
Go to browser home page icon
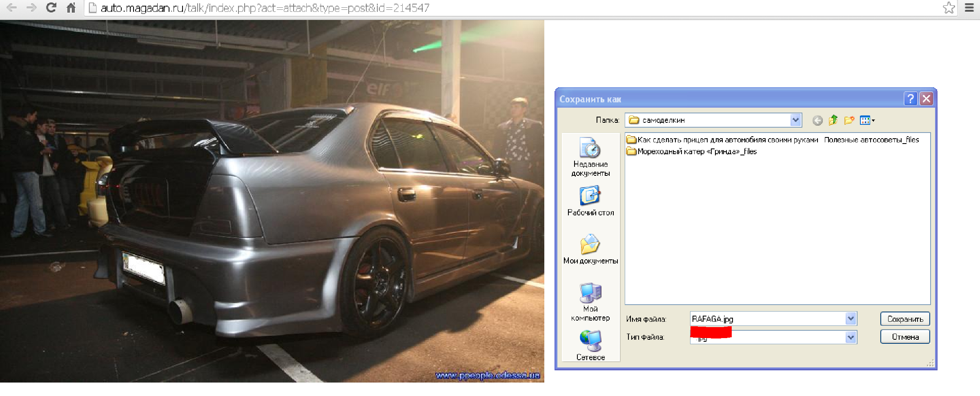pos(71,8)
